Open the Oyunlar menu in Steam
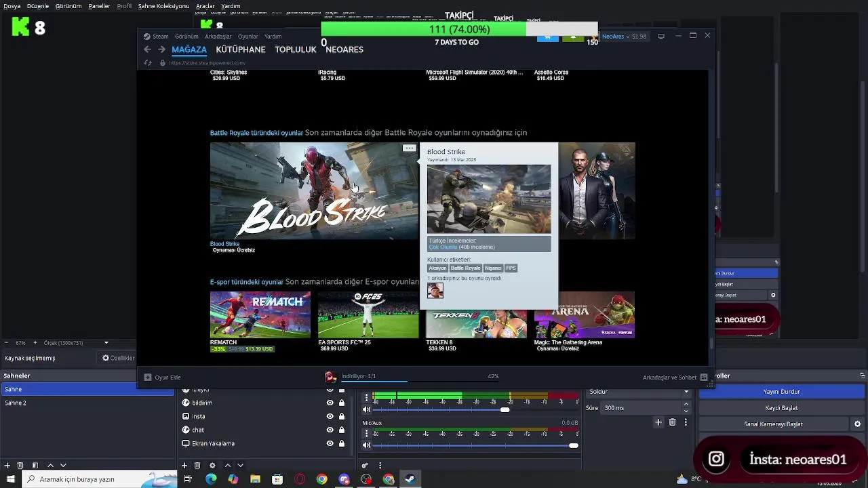 (x=248, y=37)
